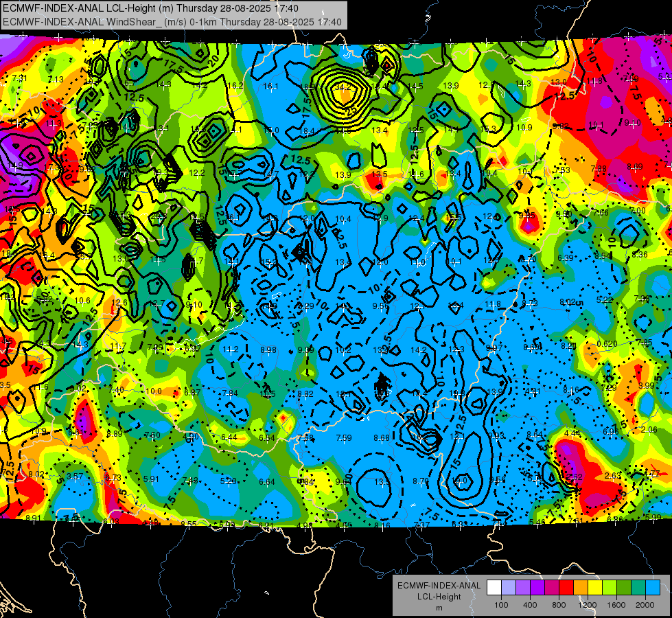
Task: Click the grid value '5.91'
Action: [151, 479]
